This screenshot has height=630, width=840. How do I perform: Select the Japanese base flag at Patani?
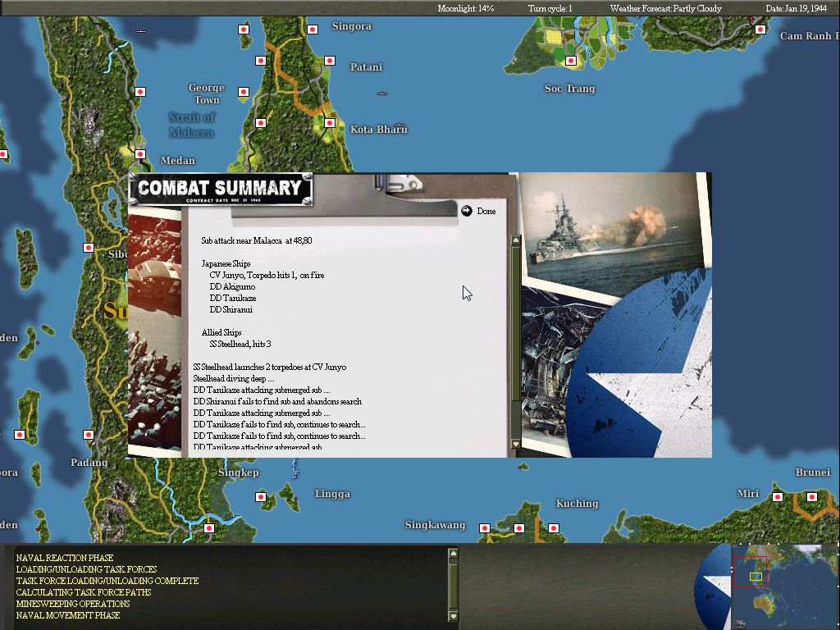tap(330, 61)
